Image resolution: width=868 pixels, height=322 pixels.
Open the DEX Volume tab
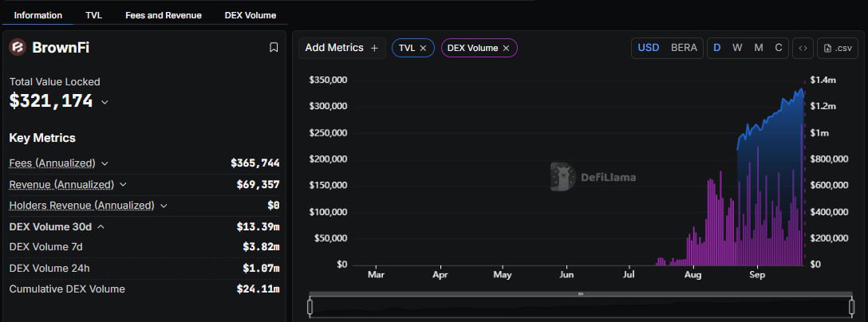coord(251,15)
